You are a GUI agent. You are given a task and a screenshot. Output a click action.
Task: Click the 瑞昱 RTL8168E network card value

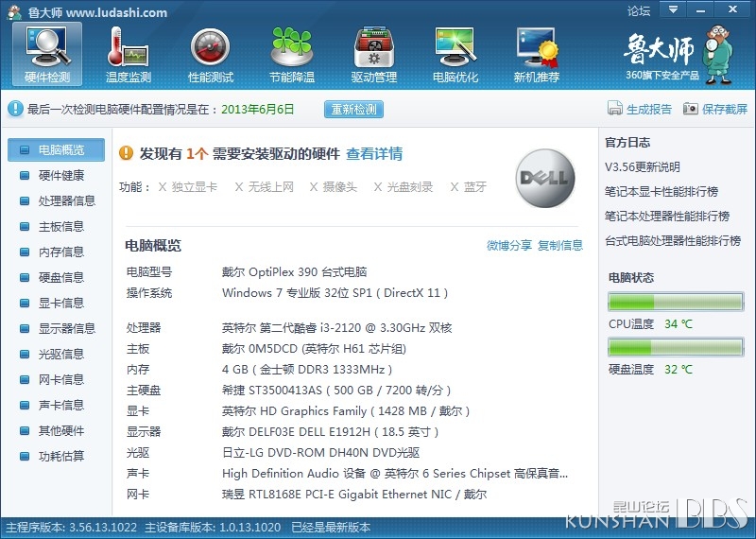354,495
